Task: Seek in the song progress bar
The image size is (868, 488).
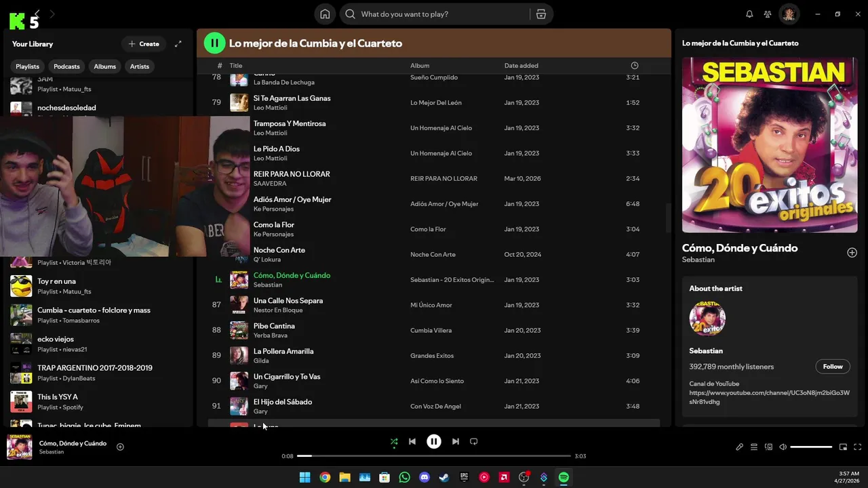Action: [x=434, y=456]
